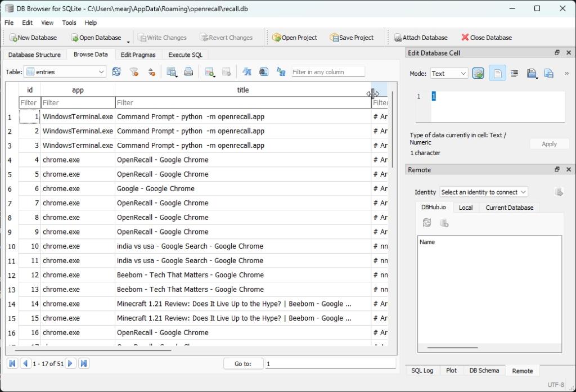The image size is (576, 392).
Task: Click the save table as displayed icon
Action: [x=172, y=71]
